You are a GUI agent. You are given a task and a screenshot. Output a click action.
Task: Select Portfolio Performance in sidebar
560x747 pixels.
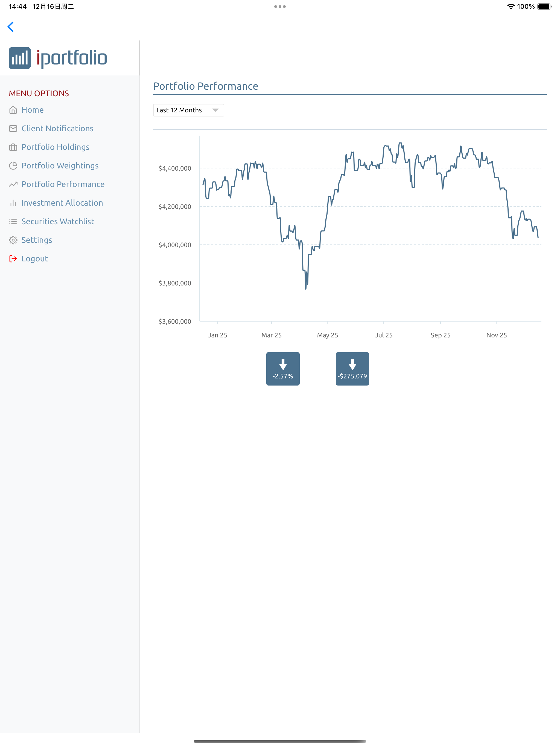[x=63, y=184]
